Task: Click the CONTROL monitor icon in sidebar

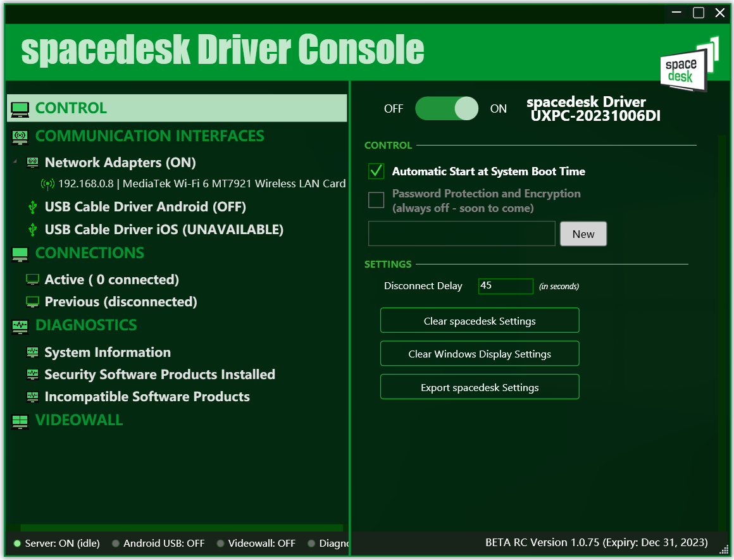Action: (20, 109)
